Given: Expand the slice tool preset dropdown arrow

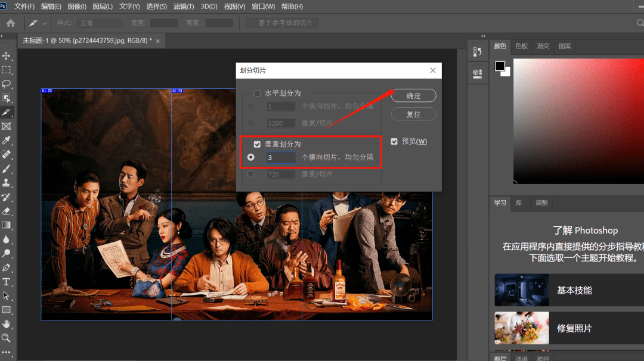Looking at the screenshot, I should pos(45,23).
